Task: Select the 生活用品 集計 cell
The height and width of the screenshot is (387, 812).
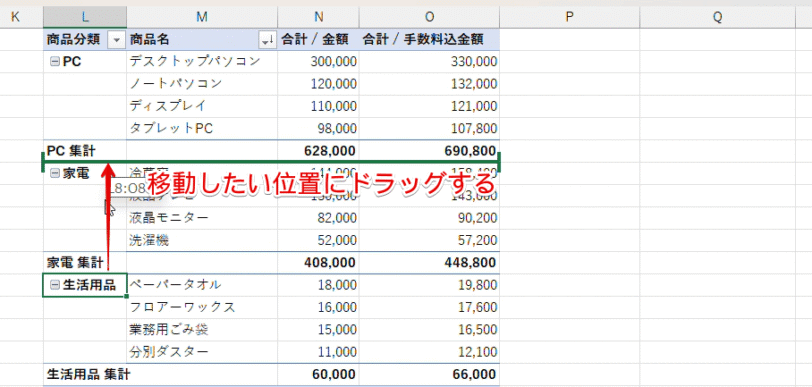Action: click(85, 375)
